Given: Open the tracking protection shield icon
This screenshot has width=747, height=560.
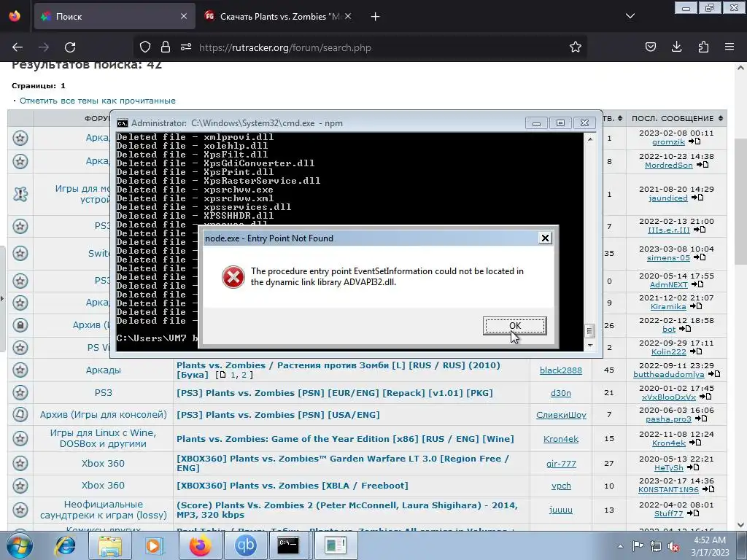Looking at the screenshot, I should pos(145,47).
